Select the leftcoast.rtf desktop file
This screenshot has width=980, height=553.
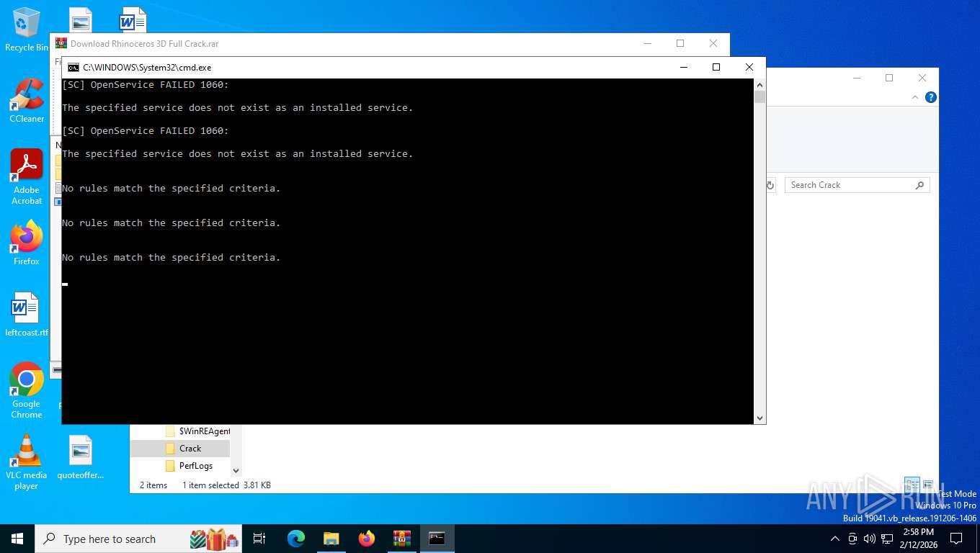tap(27, 315)
